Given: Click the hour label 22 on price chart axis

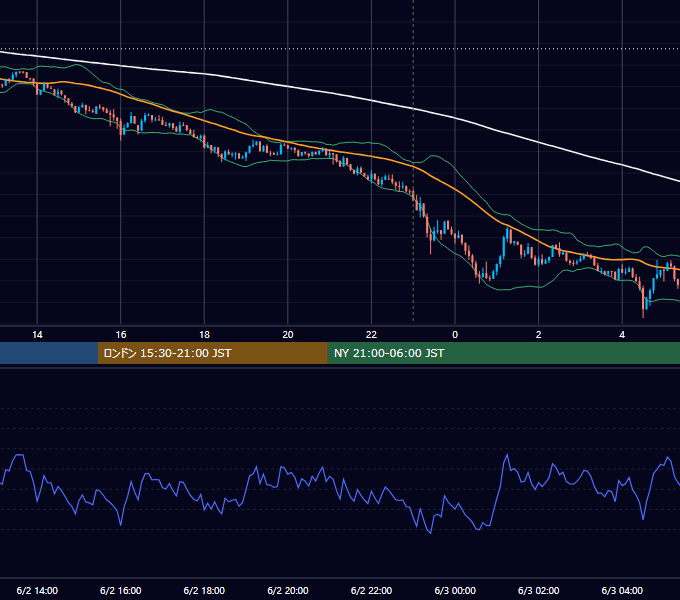Looking at the screenshot, I should click(371, 335).
